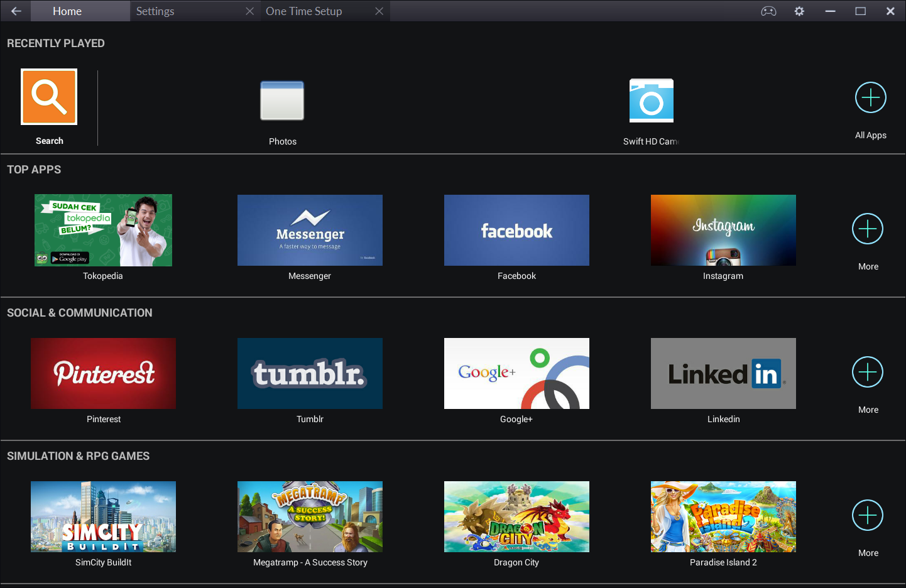The image size is (906, 588).
Task: Open the Facebook app thumbnail
Action: (x=516, y=230)
